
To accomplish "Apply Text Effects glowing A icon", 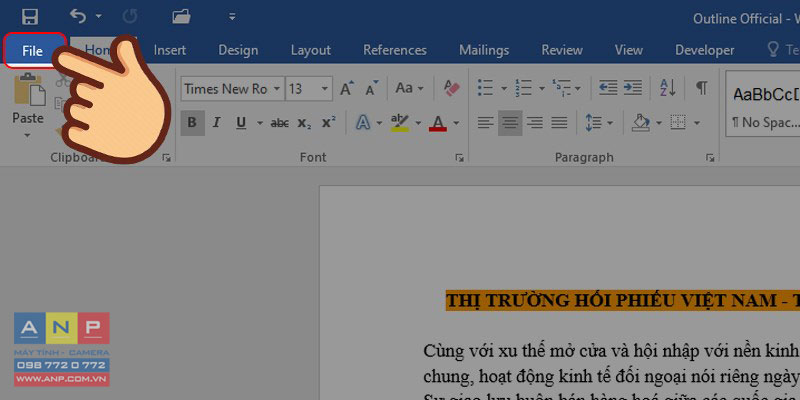I will [x=363, y=122].
